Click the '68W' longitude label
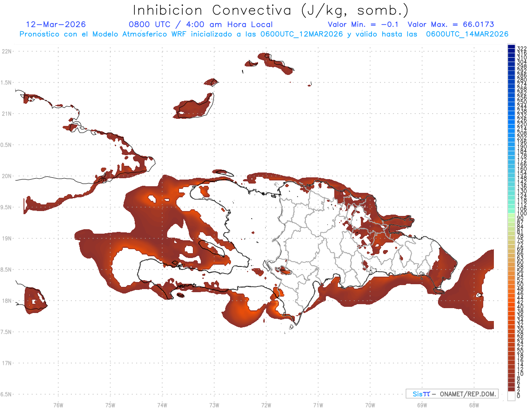Image resolution: width=532 pixels, height=411 pixels. pyautogui.click(x=473, y=405)
